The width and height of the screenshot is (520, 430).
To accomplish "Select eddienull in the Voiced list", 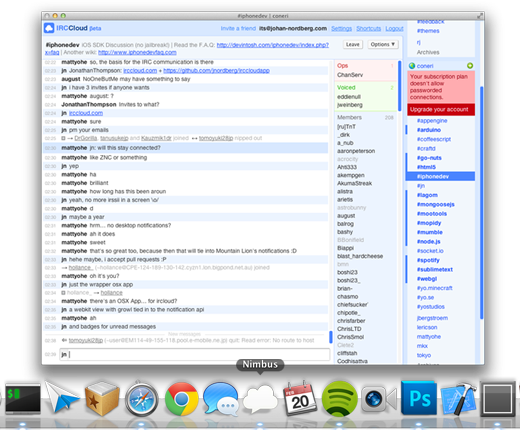I will click(349, 97).
